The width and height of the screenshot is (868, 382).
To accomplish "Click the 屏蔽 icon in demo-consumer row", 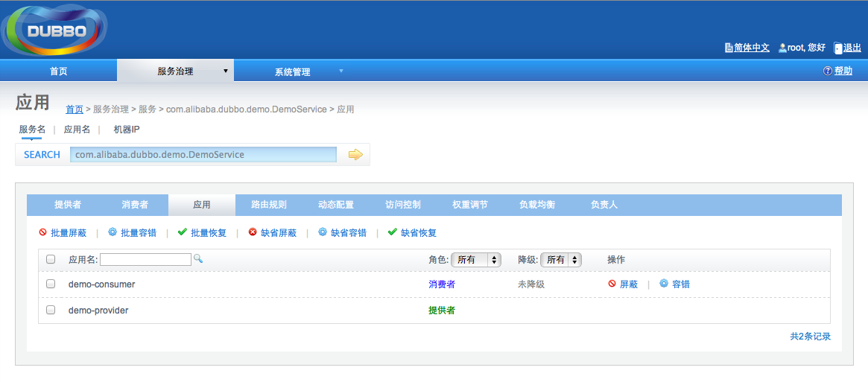I will click(x=612, y=284).
